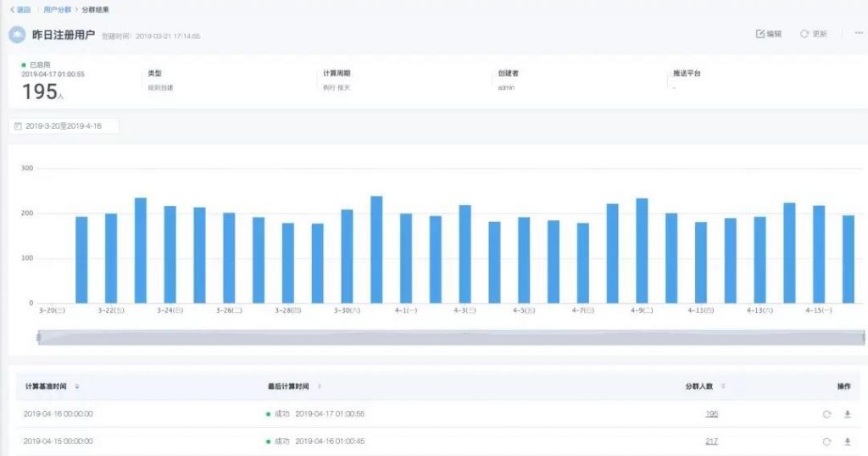Click the 更新 refresh button
Image resolution: width=868 pixels, height=456 pixels.
tap(813, 34)
